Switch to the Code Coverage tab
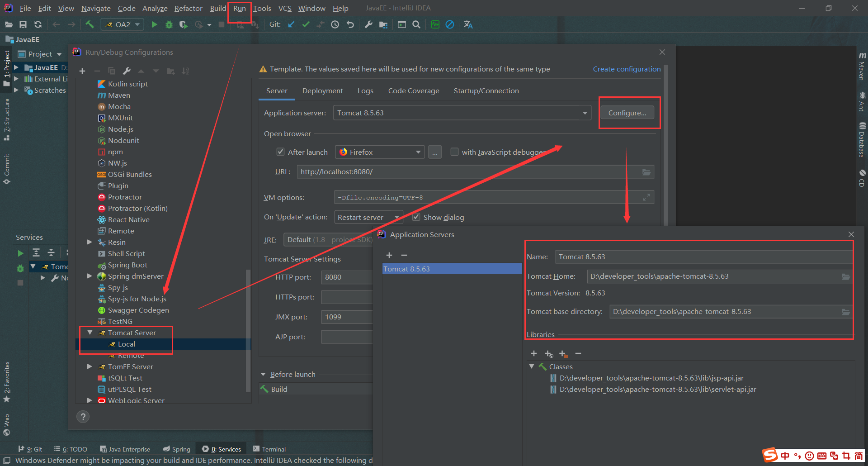The width and height of the screenshot is (868, 466). (x=414, y=91)
